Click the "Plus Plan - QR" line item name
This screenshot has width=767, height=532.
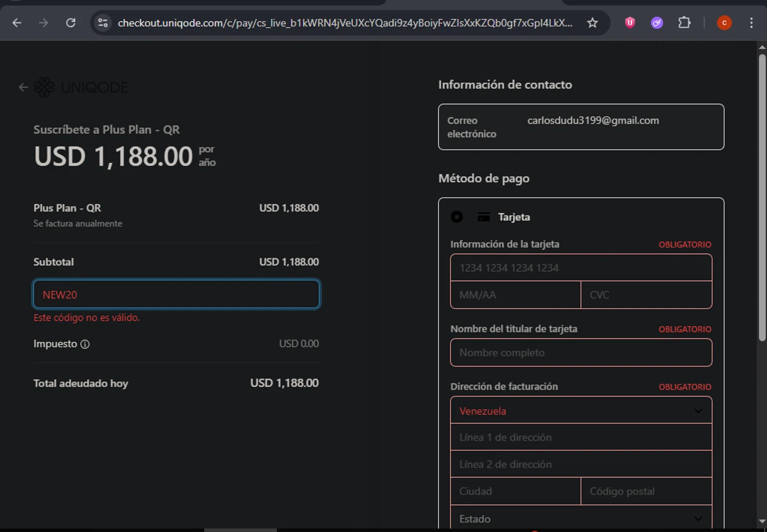click(67, 208)
